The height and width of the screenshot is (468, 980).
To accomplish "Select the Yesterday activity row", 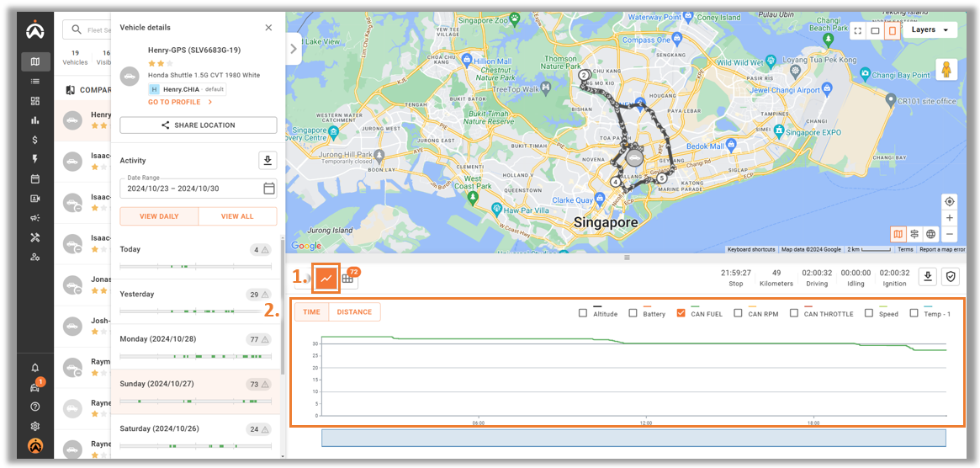I will click(x=196, y=301).
